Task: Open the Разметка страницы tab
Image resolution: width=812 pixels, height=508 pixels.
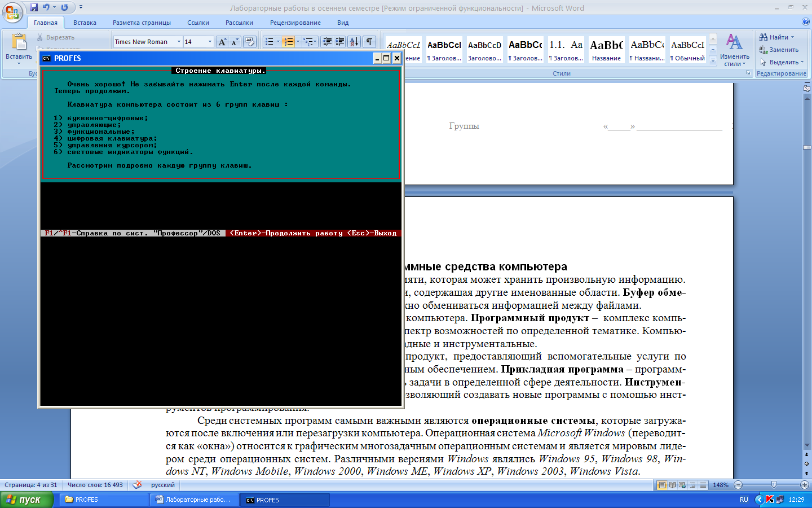Action: pyautogui.click(x=142, y=23)
